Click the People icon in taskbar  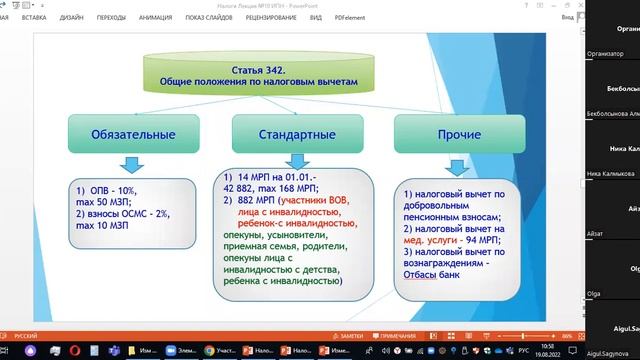pyautogui.click(x=369, y=350)
